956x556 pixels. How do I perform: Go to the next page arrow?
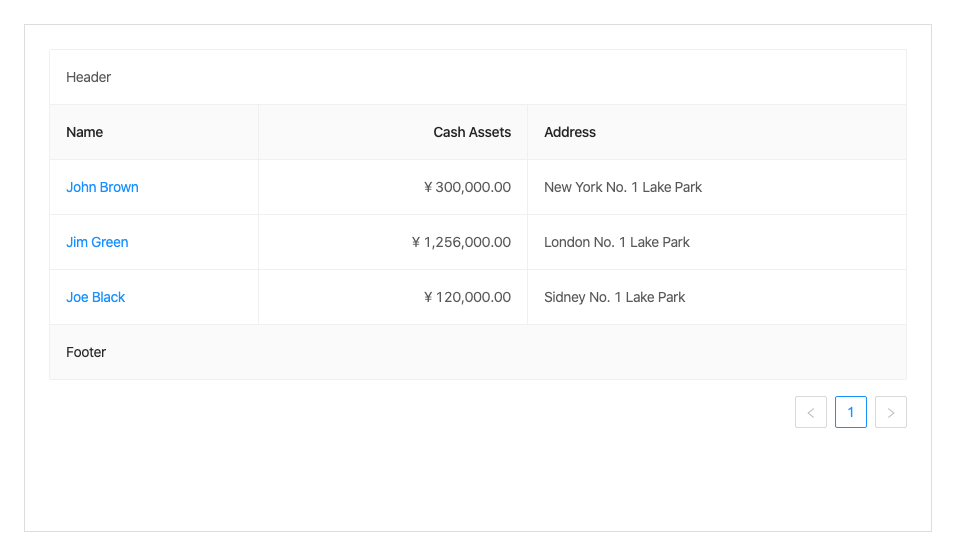(891, 412)
